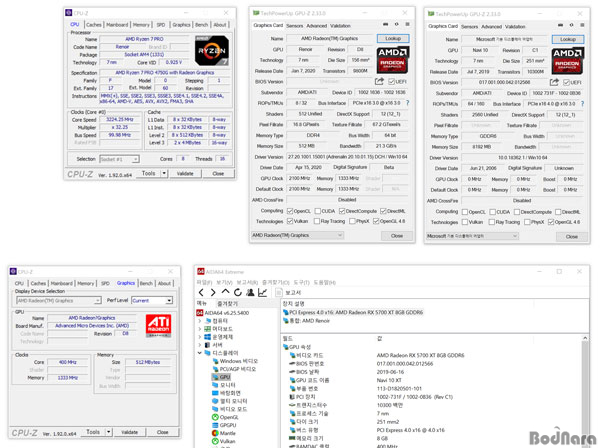
Task: Toggle OpenGL 4.6 checkbox in Navi 10 GPU-Z
Action: pos(551,222)
